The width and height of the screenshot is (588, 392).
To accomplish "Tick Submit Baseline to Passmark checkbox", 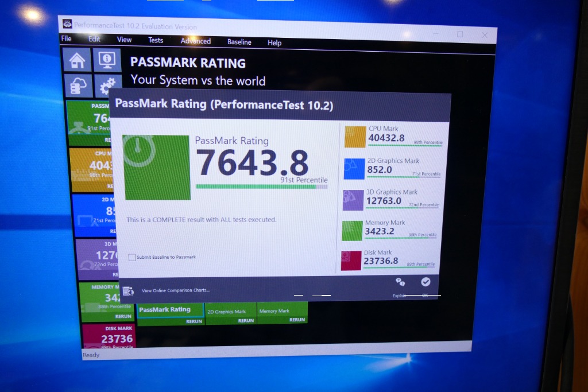I will click(132, 258).
